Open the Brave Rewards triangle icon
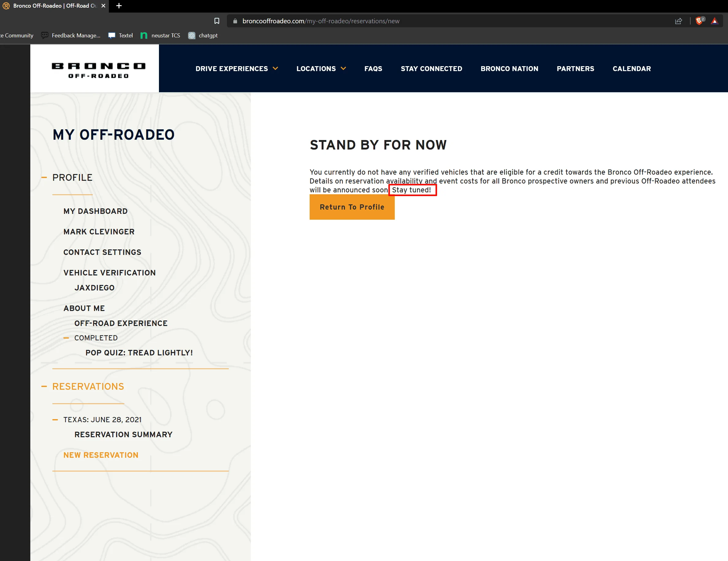 coord(714,21)
